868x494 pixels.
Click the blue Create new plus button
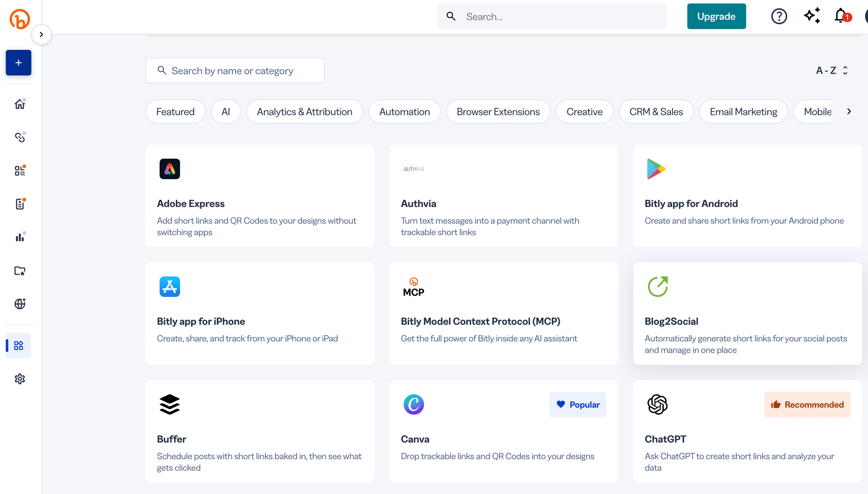click(18, 63)
